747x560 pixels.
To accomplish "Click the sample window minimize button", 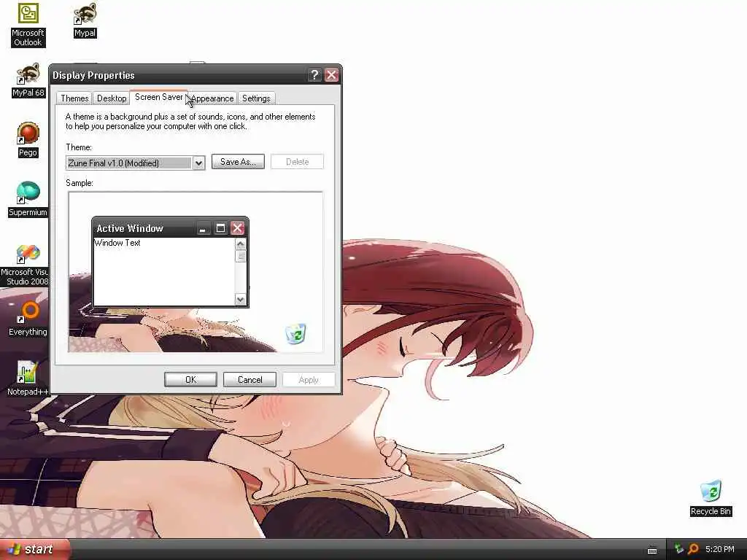I will point(203,228).
